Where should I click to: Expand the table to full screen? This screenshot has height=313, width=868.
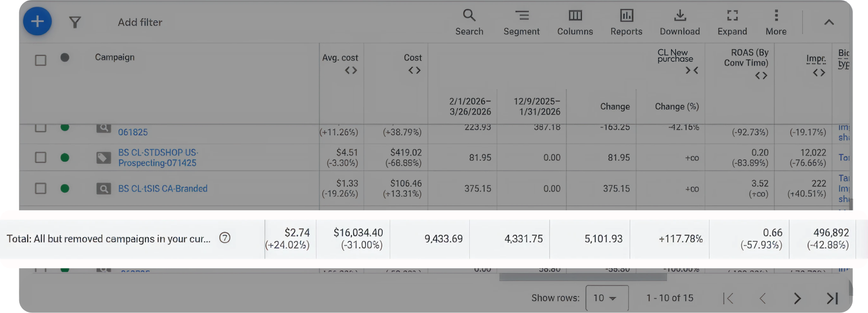pos(732,22)
